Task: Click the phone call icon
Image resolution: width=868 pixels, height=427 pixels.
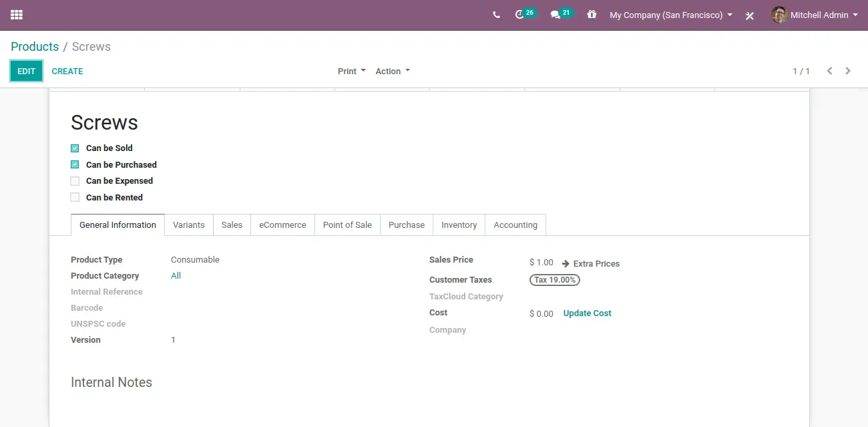Action: point(496,15)
